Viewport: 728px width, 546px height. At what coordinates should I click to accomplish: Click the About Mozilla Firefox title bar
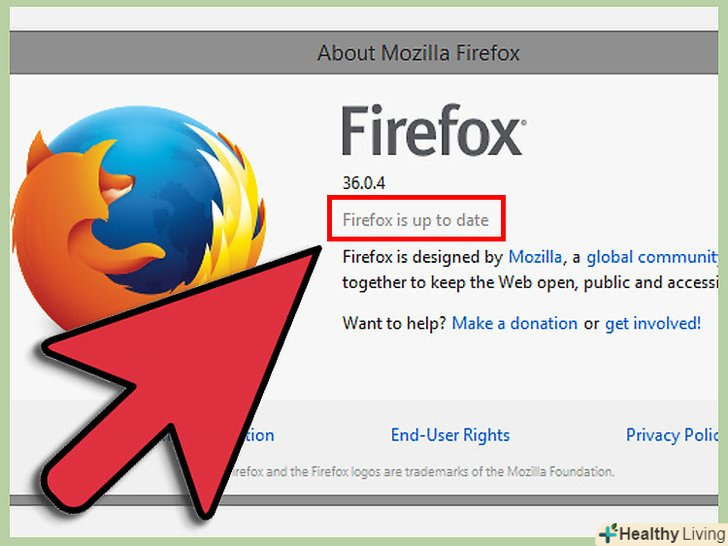(364, 52)
